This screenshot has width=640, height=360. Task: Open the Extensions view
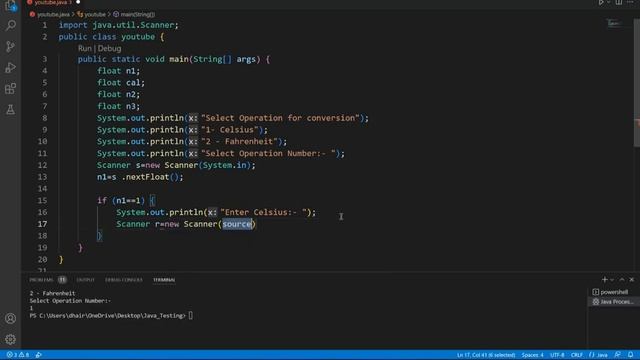point(10,89)
